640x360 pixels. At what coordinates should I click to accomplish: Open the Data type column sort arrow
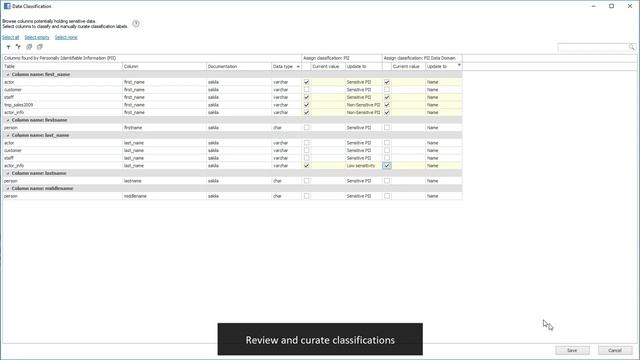pyautogui.click(x=298, y=67)
